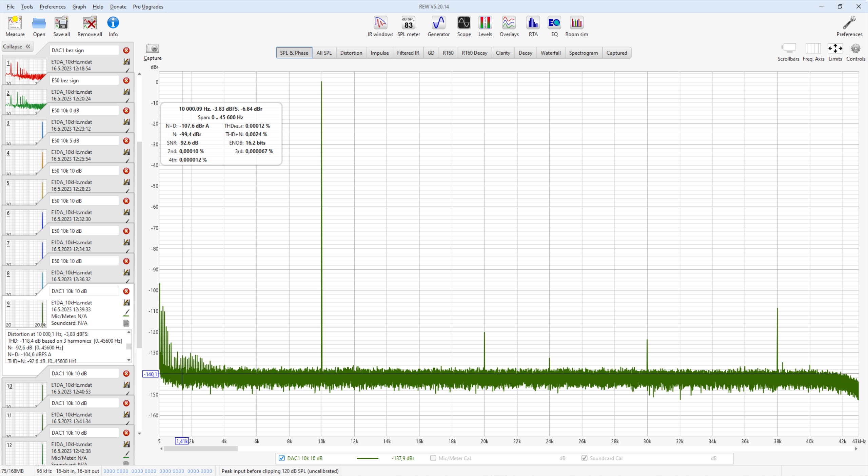The height and width of the screenshot is (476, 868).
Task: Toggle the Soundcard Cal checkbox
Action: pos(584,458)
